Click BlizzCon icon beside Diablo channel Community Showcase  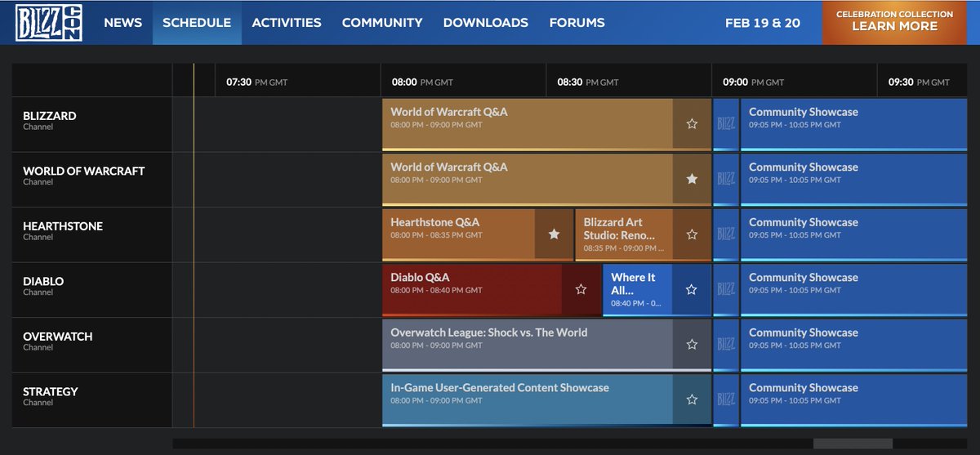[726, 289]
